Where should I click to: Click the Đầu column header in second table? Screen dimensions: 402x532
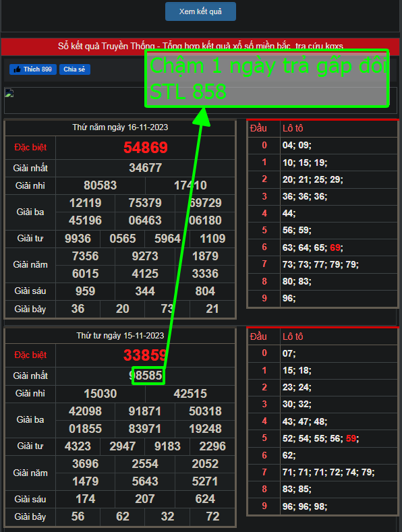point(258,336)
